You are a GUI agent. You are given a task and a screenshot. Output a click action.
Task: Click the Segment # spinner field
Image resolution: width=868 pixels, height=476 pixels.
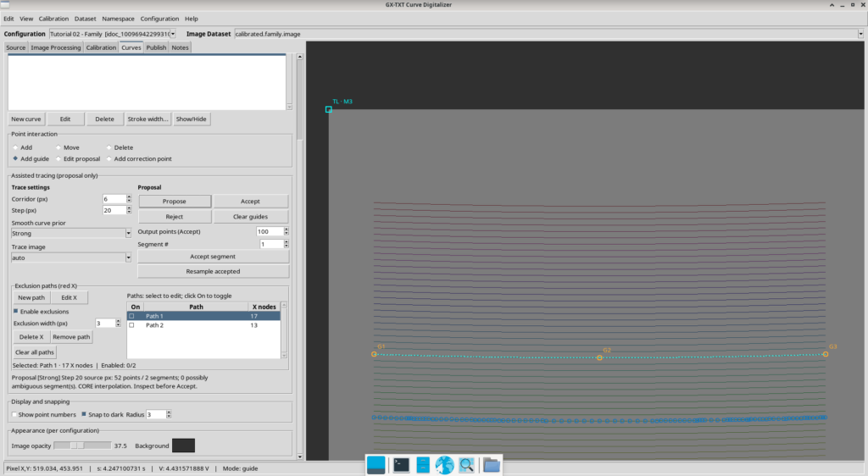(272, 244)
